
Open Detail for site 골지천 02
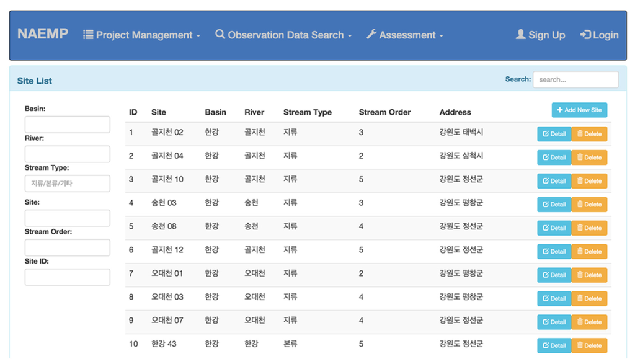[x=554, y=134]
